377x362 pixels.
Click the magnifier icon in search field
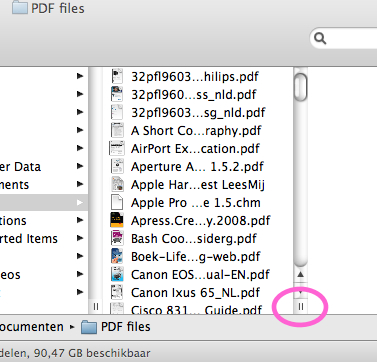tap(320, 39)
